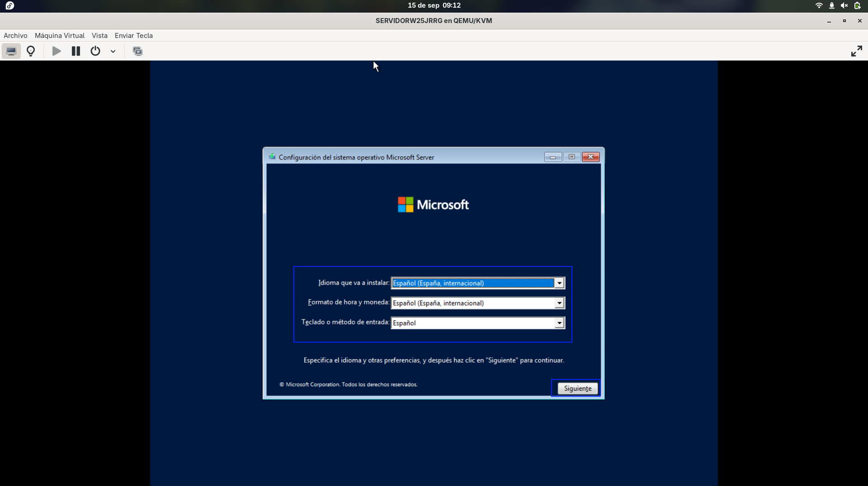Viewport: 868px width, 486px height.
Task: Click the Microsoft Corporation copyright text
Action: pos(349,384)
